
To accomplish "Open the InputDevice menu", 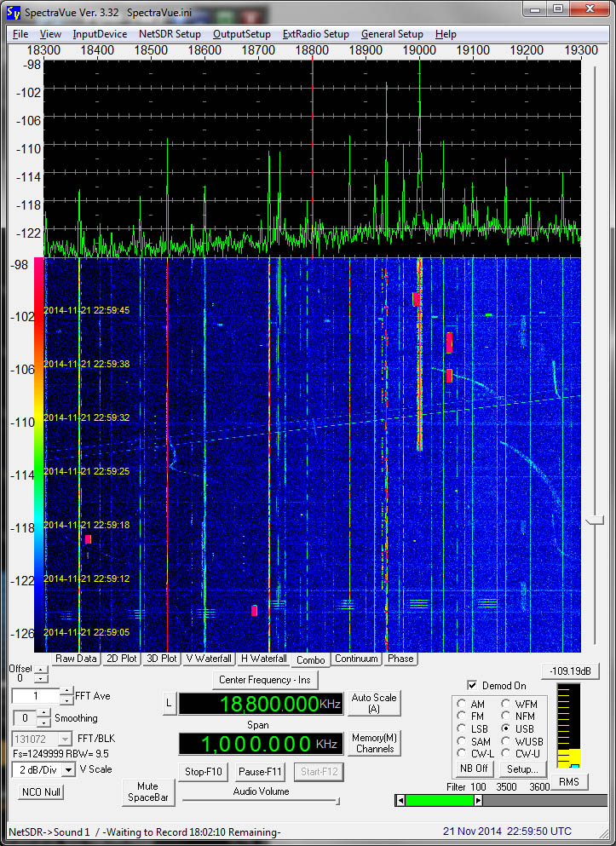I will click(100, 34).
